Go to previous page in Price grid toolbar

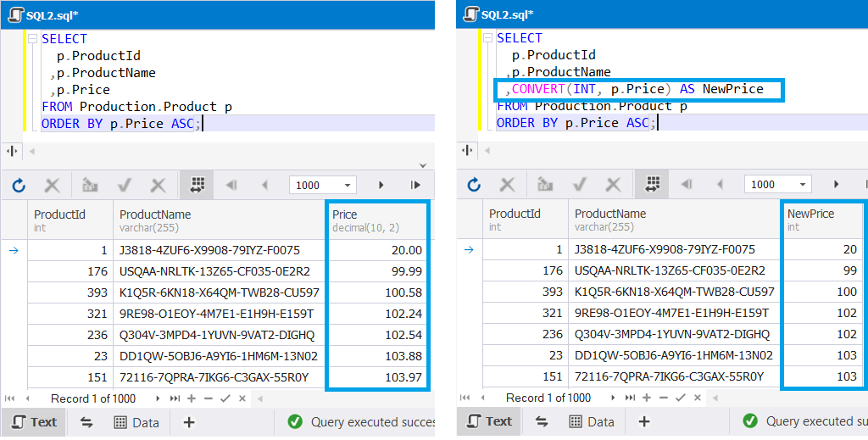tap(264, 186)
